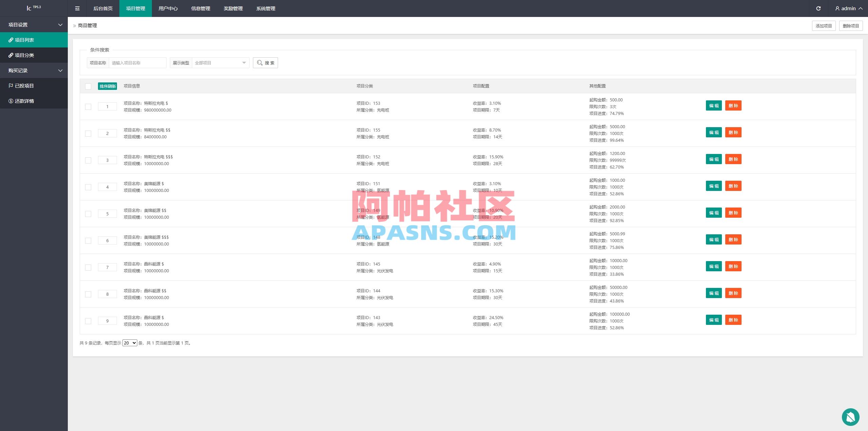
Task: Select the checkbox beside 美锦能源 $$ row
Action: coord(88,214)
